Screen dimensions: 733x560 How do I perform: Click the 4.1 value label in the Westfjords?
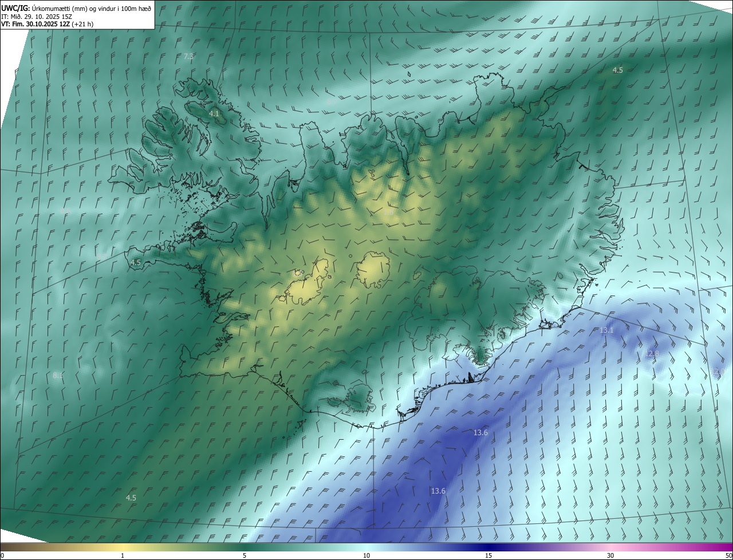click(214, 114)
